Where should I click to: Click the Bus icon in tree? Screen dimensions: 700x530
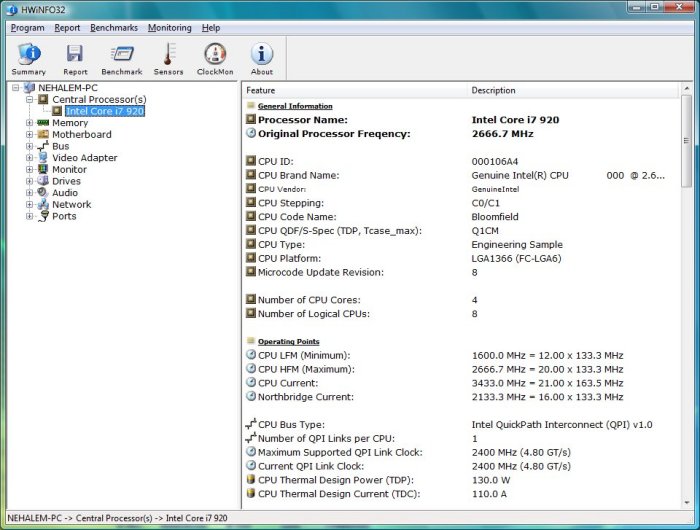(x=43, y=146)
